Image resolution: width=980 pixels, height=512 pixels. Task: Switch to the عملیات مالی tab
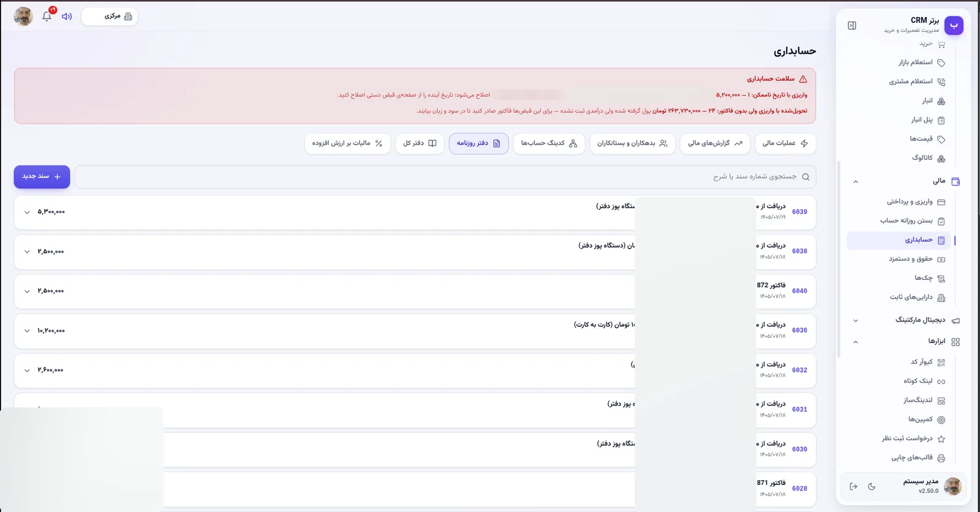(785, 143)
